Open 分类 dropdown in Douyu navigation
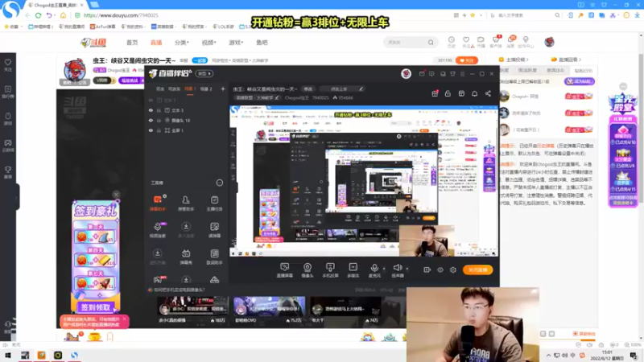The width and height of the screenshot is (644, 362). tap(182, 43)
